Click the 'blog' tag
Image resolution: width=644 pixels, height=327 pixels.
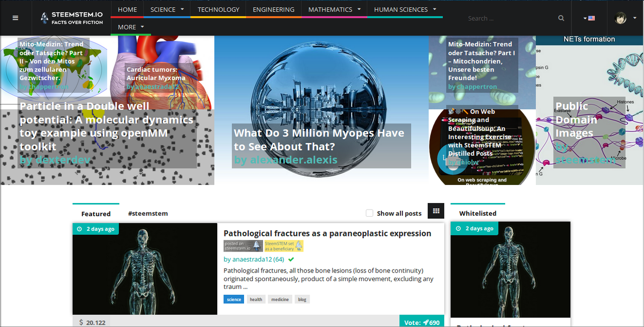[x=302, y=299]
